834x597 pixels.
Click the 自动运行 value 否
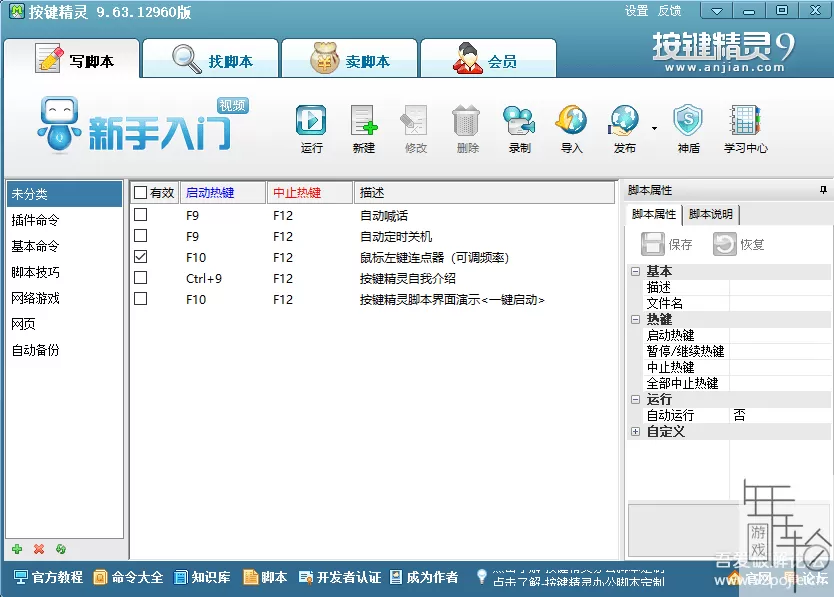[780, 415]
